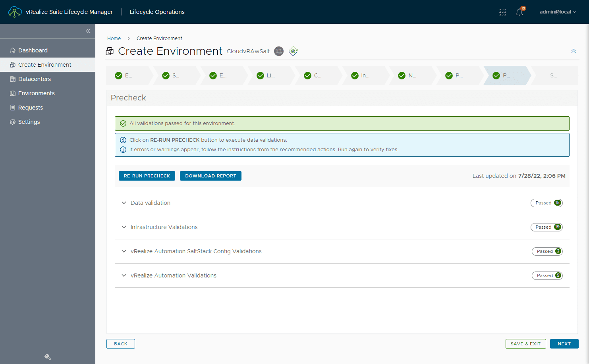This screenshot has width=589, height=364.
Task: Go to Datacenters in the sidebar
Action: pyautogui.click(x=48, y=79)
